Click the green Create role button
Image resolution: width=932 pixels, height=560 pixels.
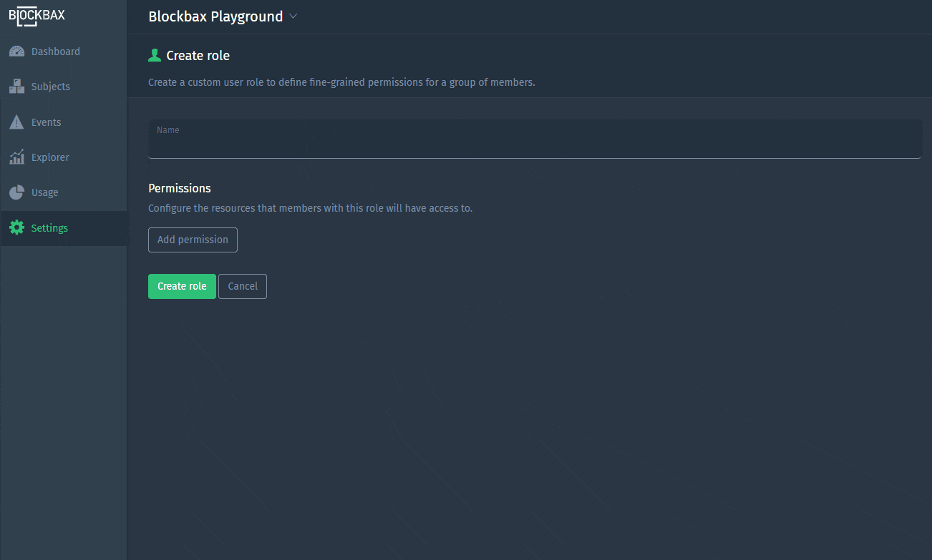182,285
